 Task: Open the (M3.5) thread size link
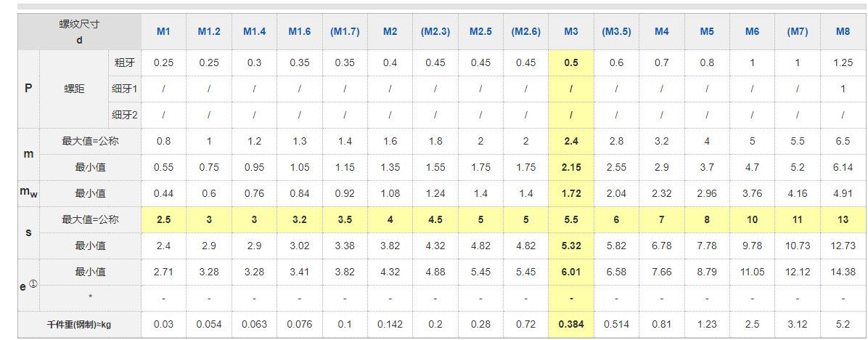616,32
